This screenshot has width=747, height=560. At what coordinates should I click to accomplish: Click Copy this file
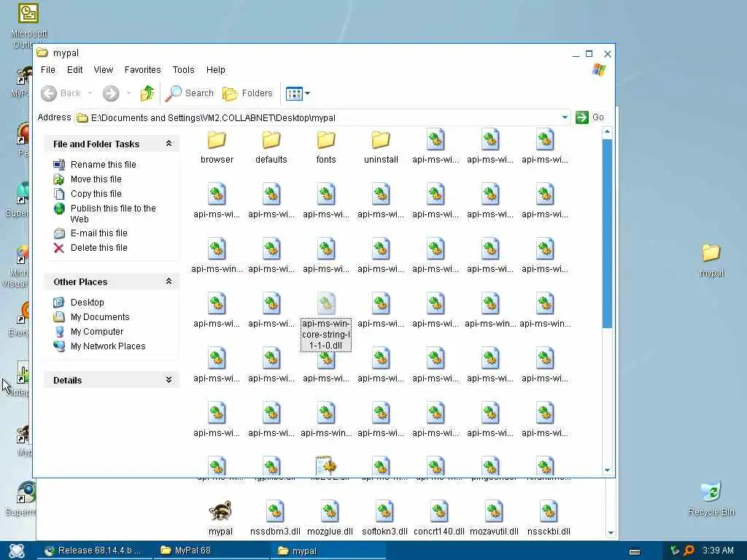pyautogui.click(x=88, y=193)
